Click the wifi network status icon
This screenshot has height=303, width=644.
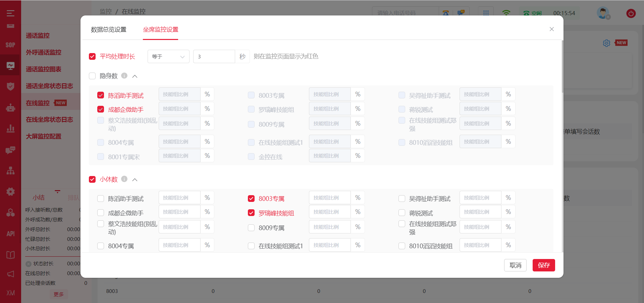pos(506,13)
